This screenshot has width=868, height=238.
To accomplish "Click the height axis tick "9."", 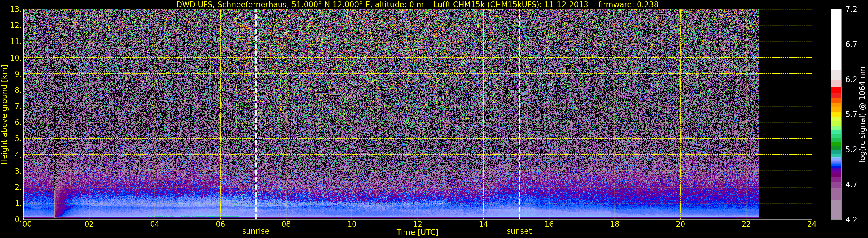I will tap(18, 74).
